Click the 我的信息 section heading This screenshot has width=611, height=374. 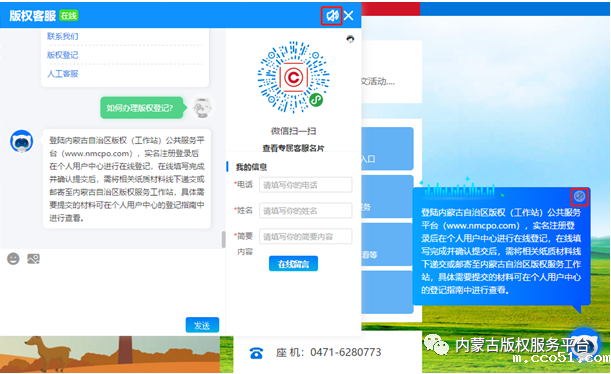click(x=251, y=167)
